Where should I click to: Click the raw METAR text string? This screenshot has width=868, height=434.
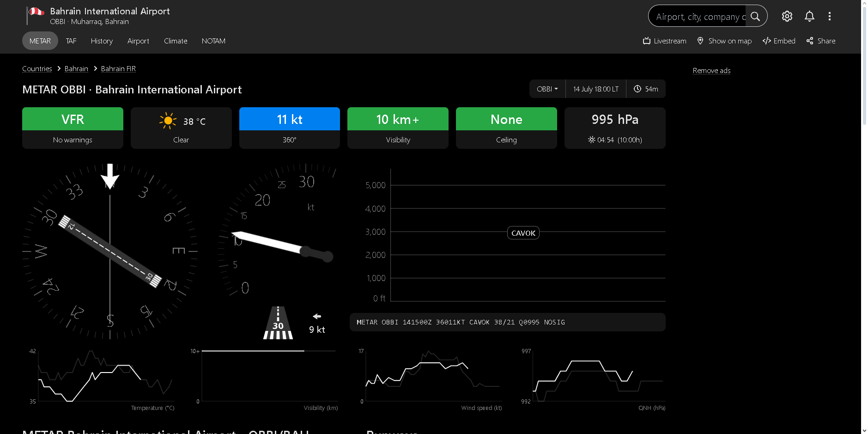[461, 322]
